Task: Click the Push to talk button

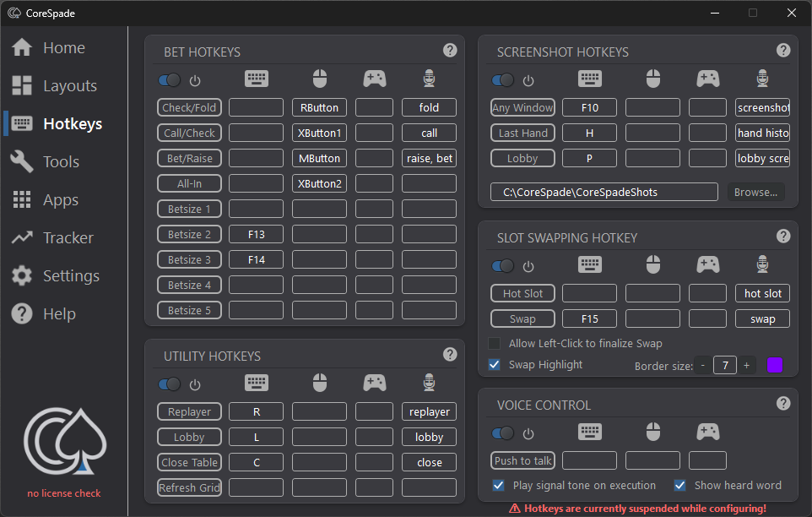Action: click(x=522, y=460)
